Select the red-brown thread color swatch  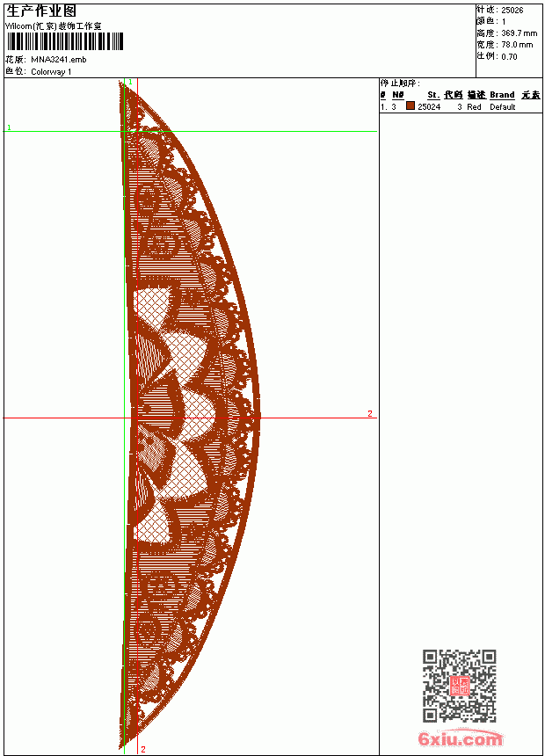pyautogui.click(x=410, y=106)
